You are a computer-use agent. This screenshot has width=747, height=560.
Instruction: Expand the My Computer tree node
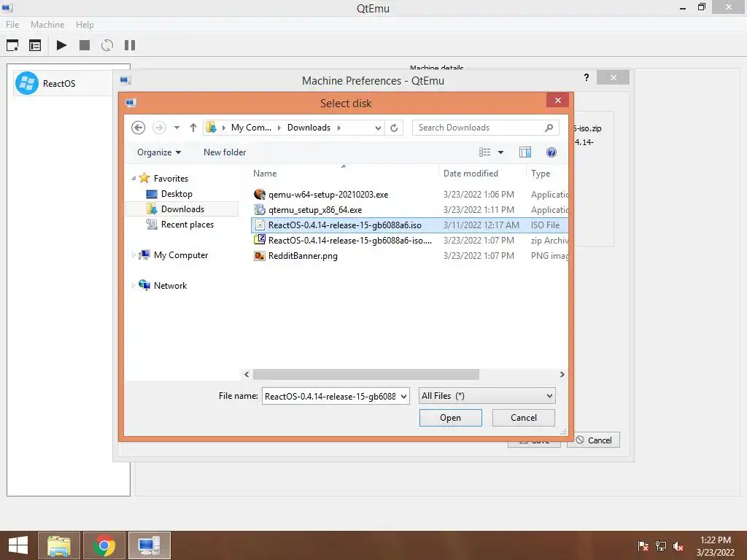133,255
